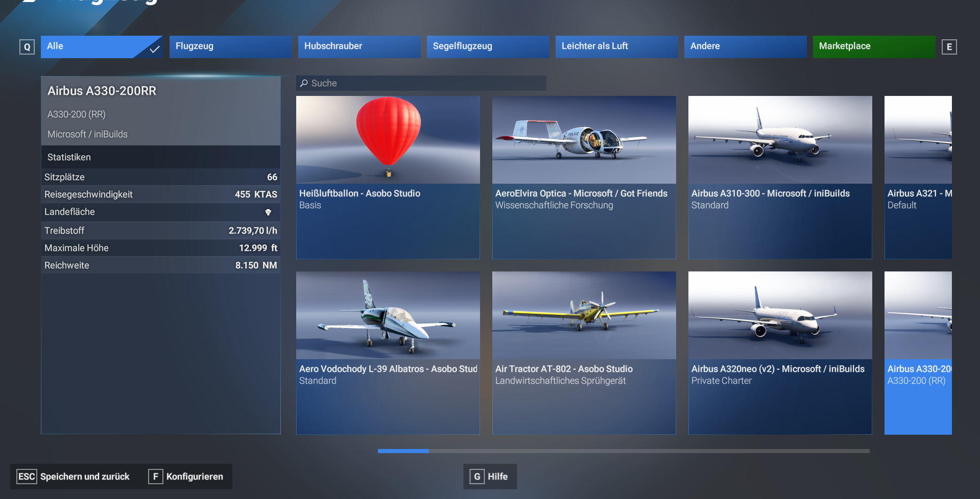
Task: Click Speichern und zurück button
Action: [74, 477]
